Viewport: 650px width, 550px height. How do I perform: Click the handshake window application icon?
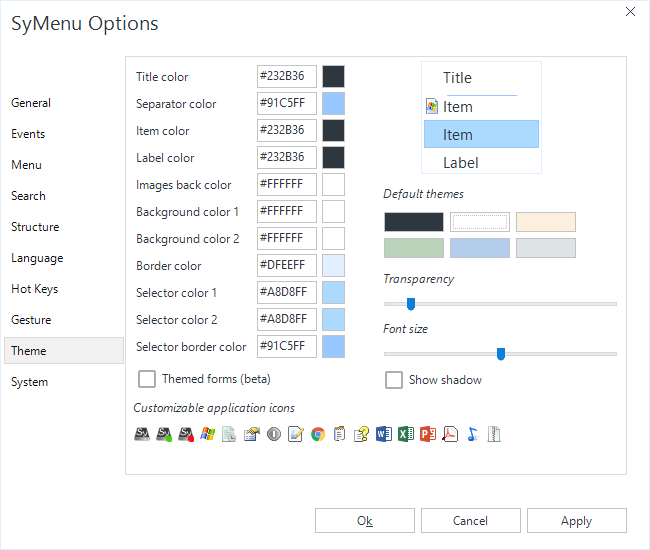tap(252, 434)
